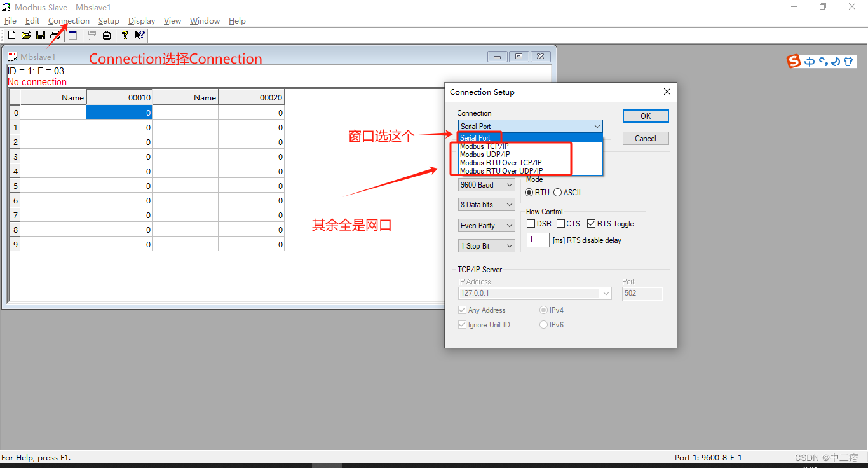The height and width of the screenshot is (468, 868).
Task: Open the Even Parity dropdown
Action: (487, 226)
